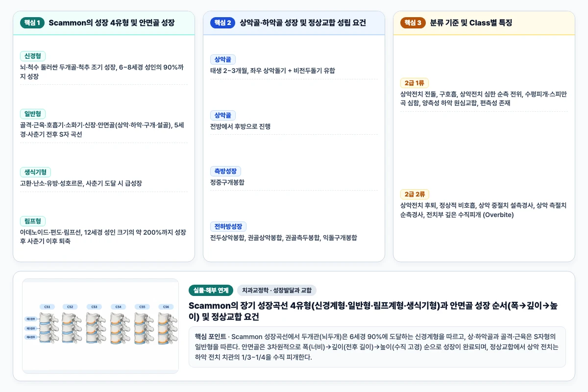Click the 실물·해부 연계 badge
Image resolution: width=588 pixels, height=392 pixels.
coord(211,290)
